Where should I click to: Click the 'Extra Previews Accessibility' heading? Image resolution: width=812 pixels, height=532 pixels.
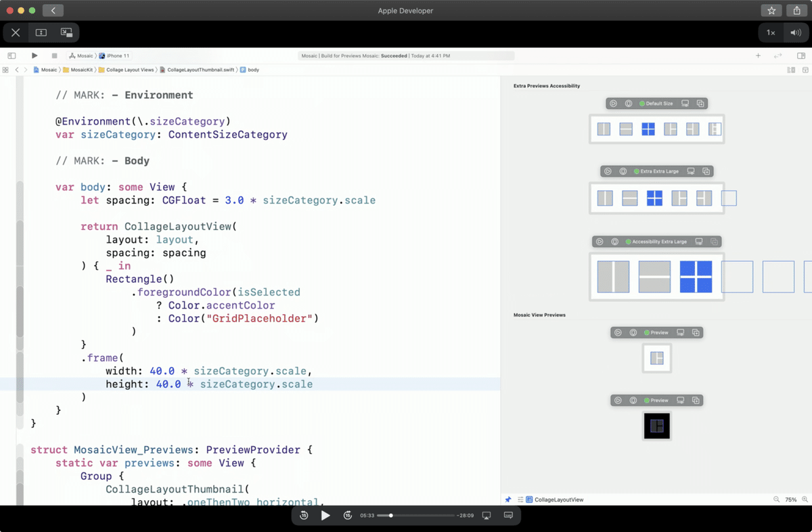click(547, 86)
